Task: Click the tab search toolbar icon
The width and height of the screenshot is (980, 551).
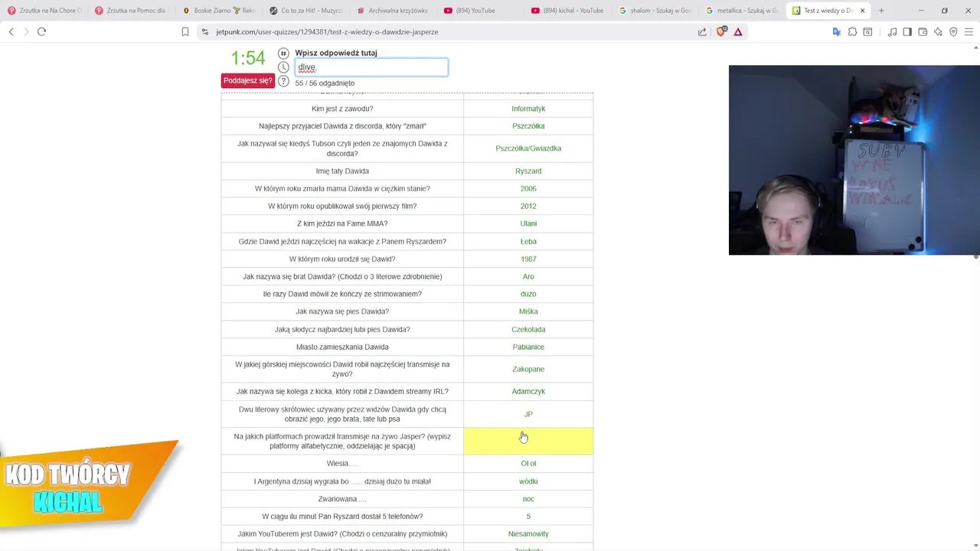Action: pyautogui.click(x=867, y=32)
